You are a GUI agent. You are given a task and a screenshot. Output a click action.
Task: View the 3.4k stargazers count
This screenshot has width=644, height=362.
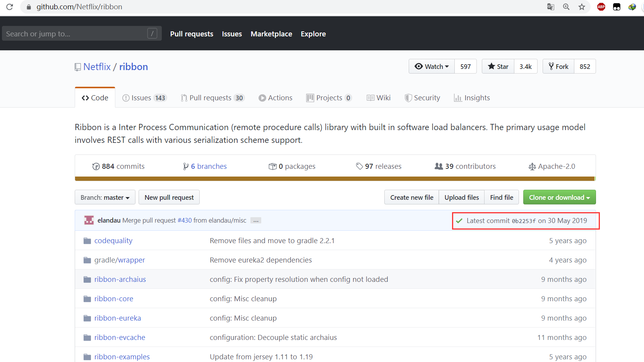(526, 66)
